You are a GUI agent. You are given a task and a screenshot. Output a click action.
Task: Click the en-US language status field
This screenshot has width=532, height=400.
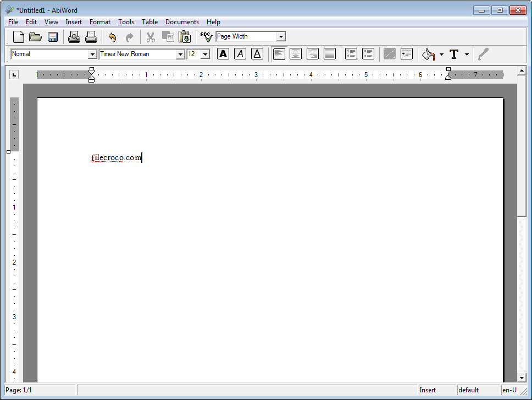509,390
